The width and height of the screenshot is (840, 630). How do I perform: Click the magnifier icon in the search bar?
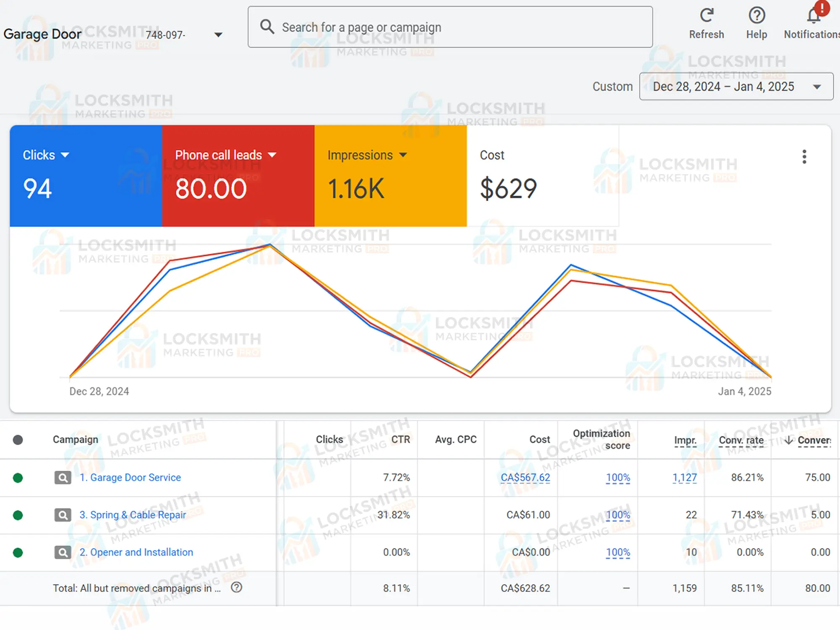point(267,26)
